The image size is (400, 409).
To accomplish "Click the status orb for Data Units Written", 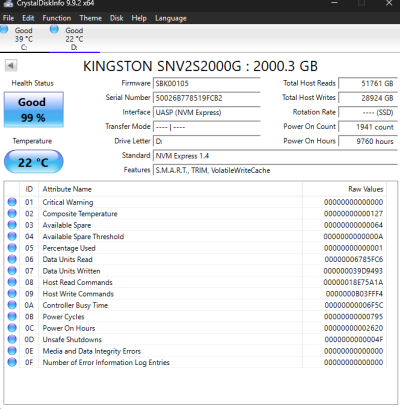I will (12, 271).
